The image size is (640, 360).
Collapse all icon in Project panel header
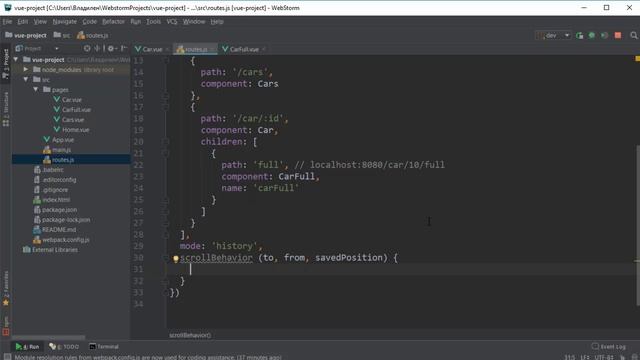click(97, 49)
